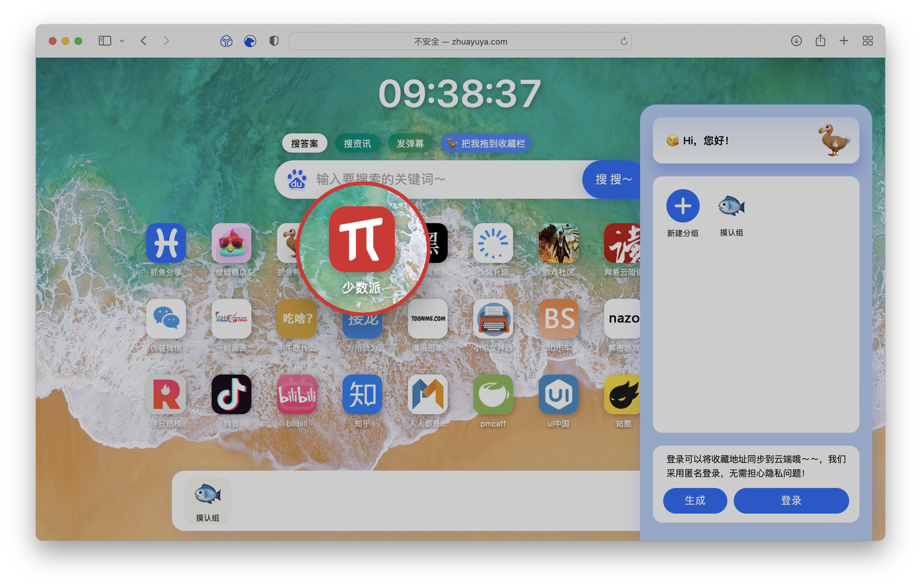Click the 生成 button
The height and width of the screenshot is (588, 921).
(695, 500)
